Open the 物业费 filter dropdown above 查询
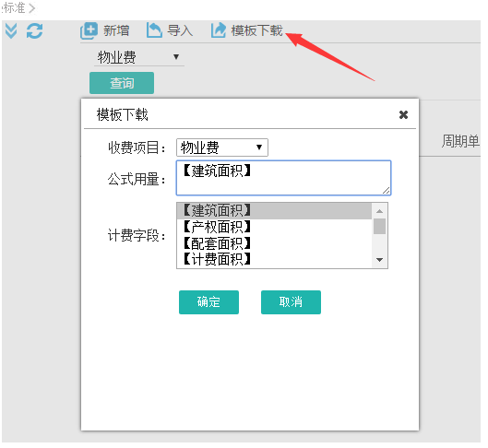The width and height of the screenshot is (488, 448). click(138, 57)
